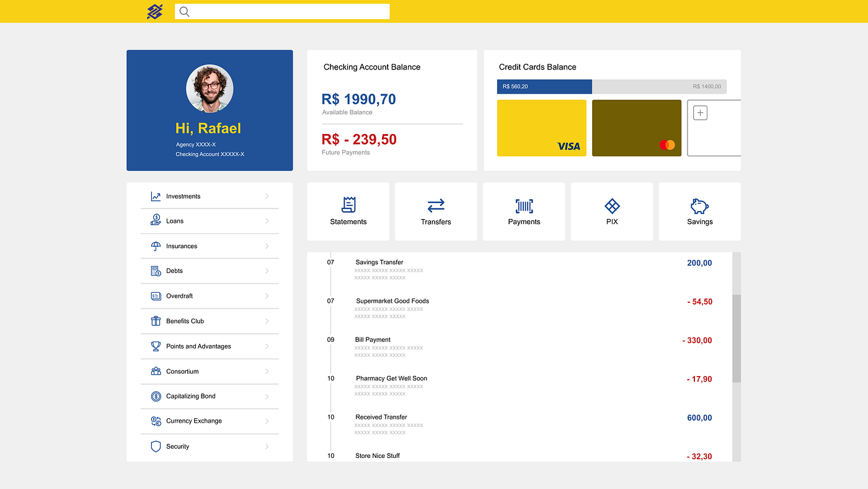Click the Investments chart icon
Viewport: 868px width, 489px height.
(x=156, y=196)
